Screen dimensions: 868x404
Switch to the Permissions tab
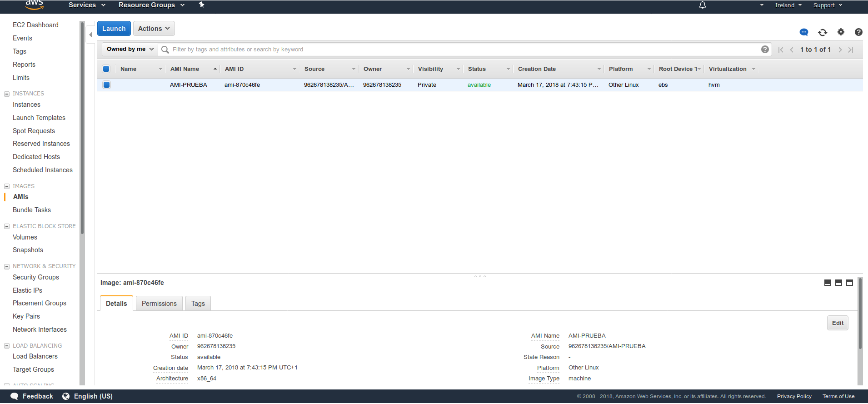tap(159, 304)
